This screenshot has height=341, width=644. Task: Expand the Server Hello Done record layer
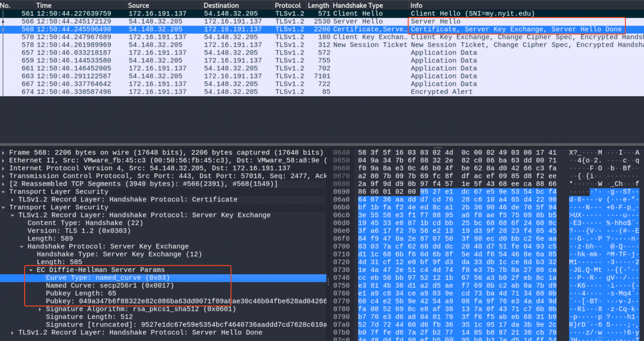pos(12,333)
